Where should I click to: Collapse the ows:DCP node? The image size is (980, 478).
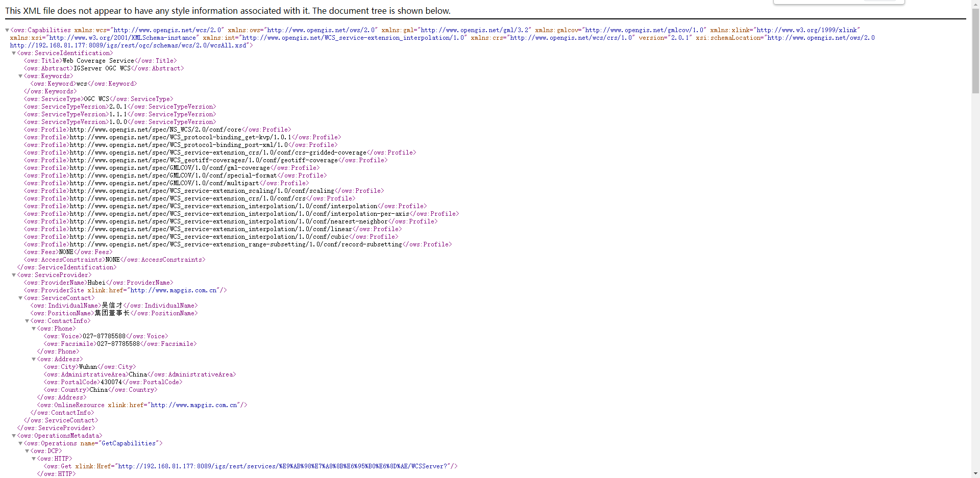27,451
